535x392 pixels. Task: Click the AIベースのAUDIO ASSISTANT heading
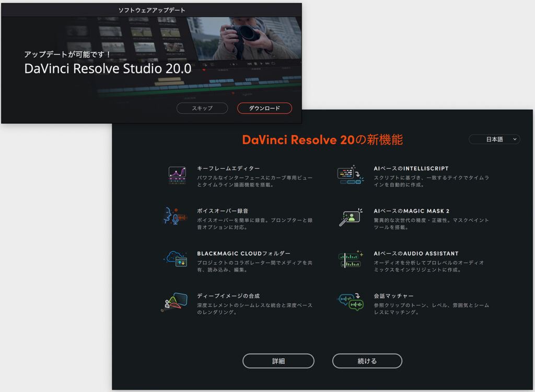click(x=416, y=254)
